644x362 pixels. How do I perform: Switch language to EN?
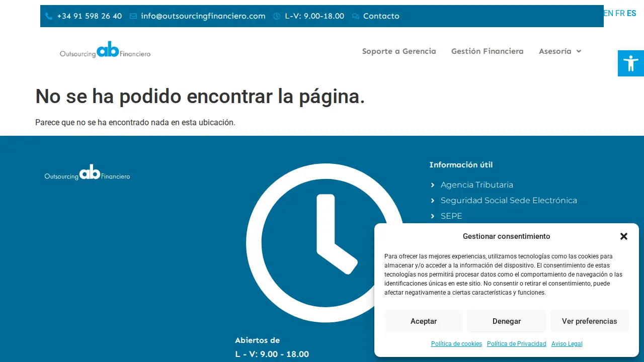[608, 14]
